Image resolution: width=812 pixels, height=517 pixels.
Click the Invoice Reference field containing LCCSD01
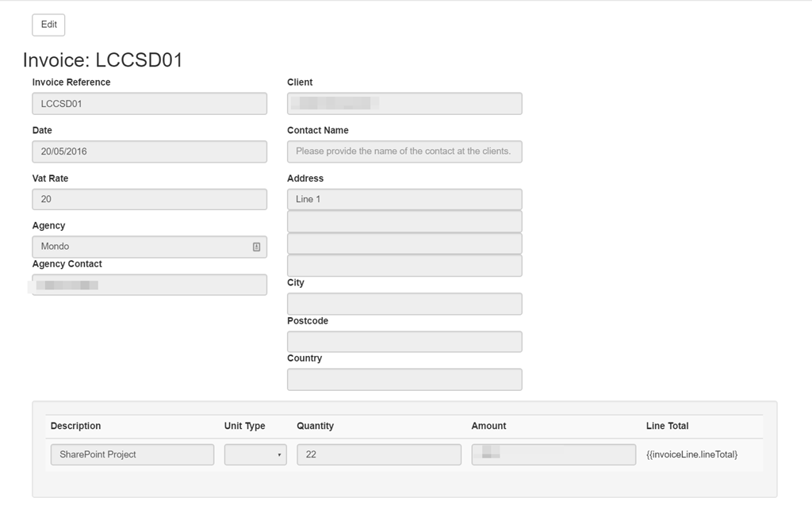click(x=149, y=104)
